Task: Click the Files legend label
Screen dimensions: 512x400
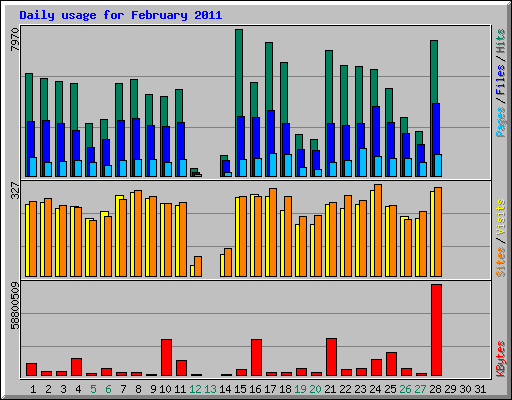Action: (501, 80)
